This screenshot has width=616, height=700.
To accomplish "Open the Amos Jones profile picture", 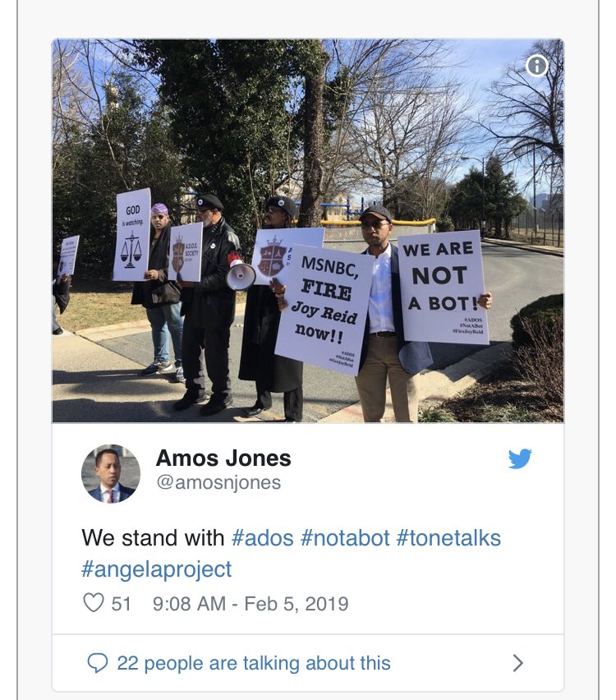I will click(111, 474).
